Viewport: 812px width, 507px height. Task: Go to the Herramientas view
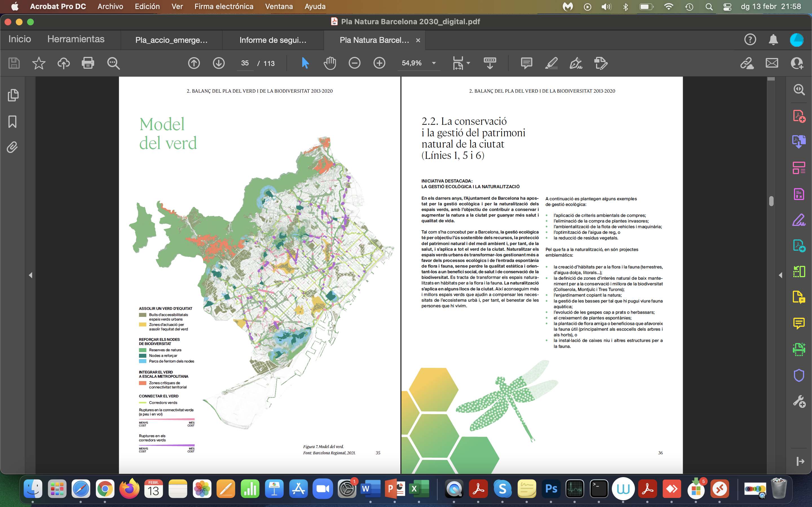(x=76, y=39)
